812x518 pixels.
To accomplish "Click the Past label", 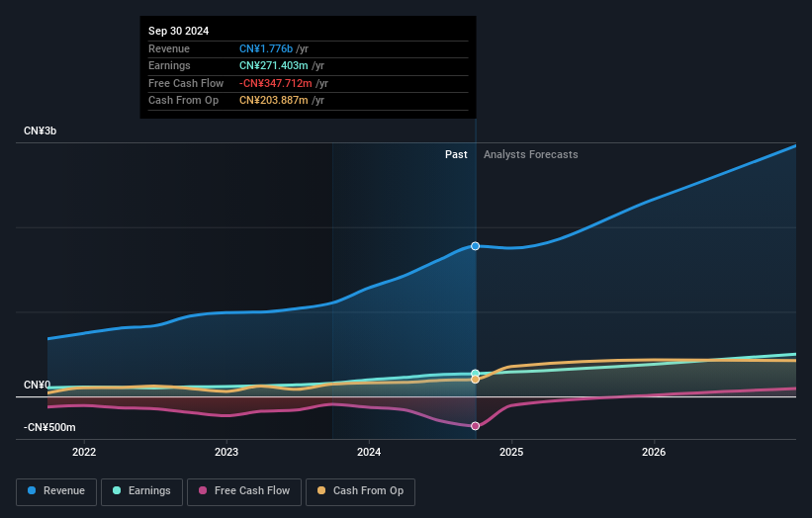I will click(x=456, y=154).
